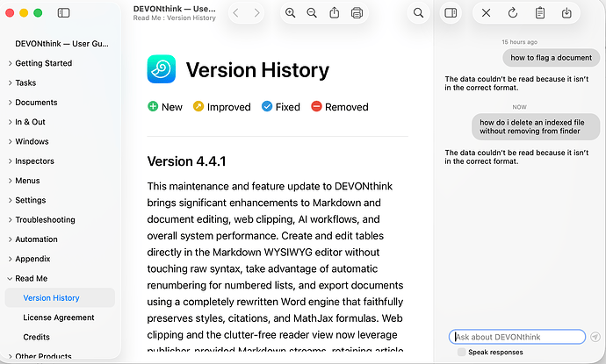The width and height of the screenshot is (606, 364).
Task: Click the '15 hours ago' timestamp
Action: click(519, 42)
